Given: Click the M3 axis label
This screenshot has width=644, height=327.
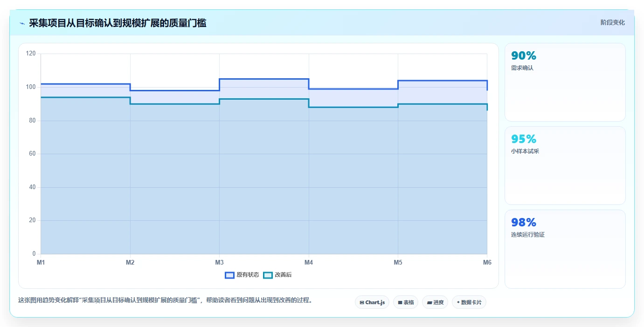Looking at the screenshot, I should click(x=219, y=263).
